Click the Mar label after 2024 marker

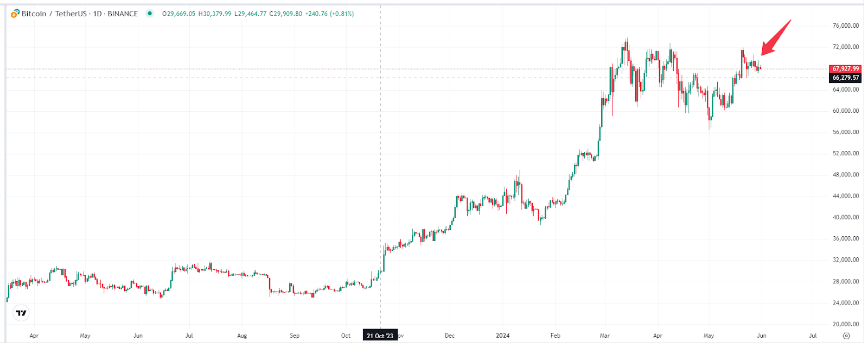[x=605, y=336]
